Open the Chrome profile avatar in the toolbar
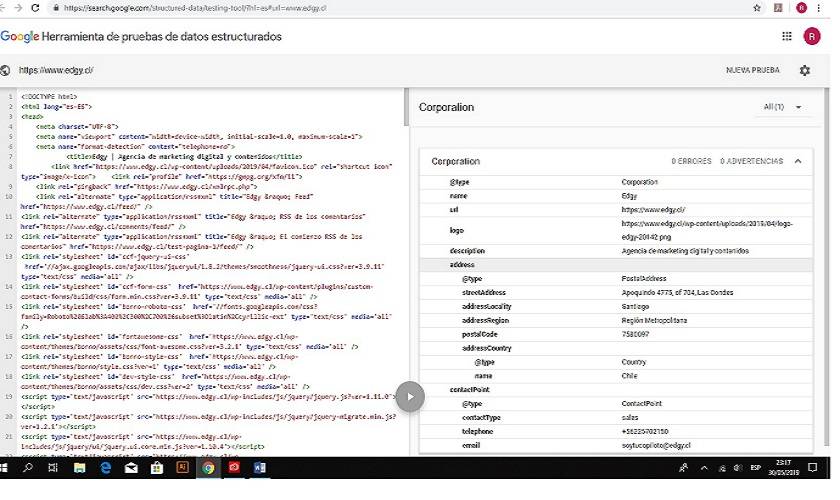Screen dimensions: 840x500 click(801, 8)
